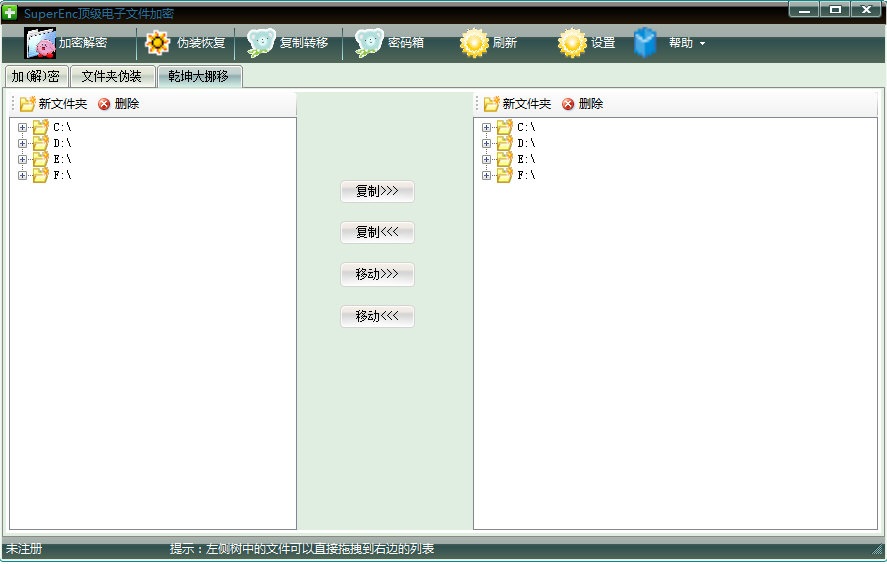Click 复制转移 toolbar label
This screenshot has width=887, height=564.
[x=304, y=43]
